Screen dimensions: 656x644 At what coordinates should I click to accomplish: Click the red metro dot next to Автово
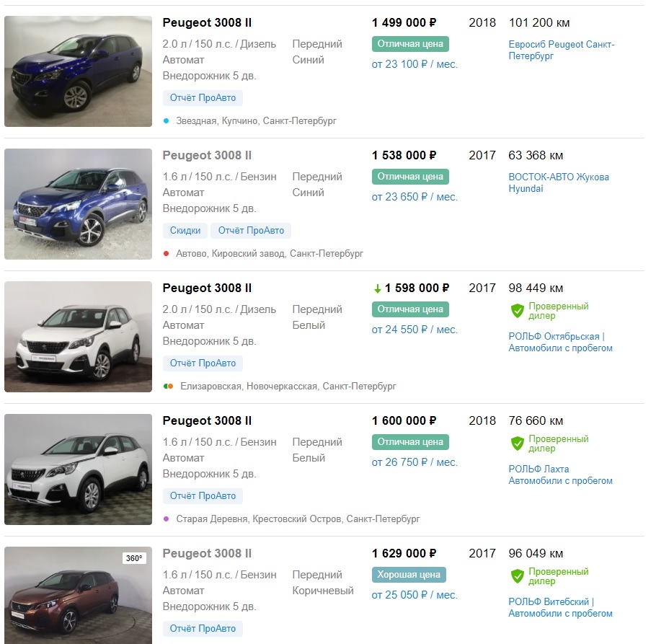[x=167, y=253]
